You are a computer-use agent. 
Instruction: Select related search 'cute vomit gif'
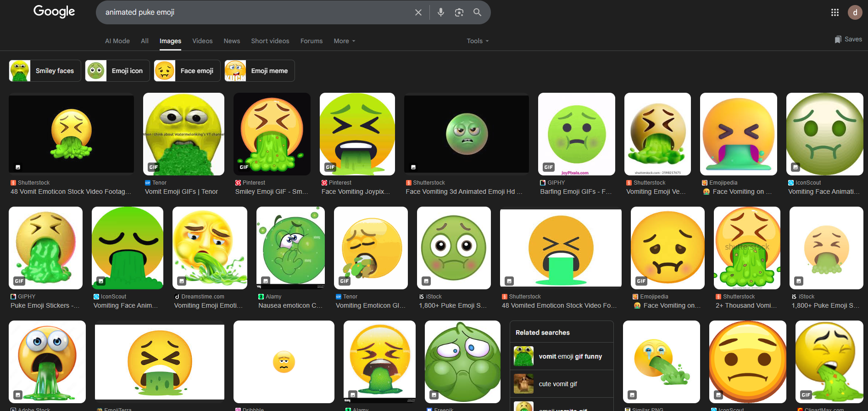click(x=562, y=384)
